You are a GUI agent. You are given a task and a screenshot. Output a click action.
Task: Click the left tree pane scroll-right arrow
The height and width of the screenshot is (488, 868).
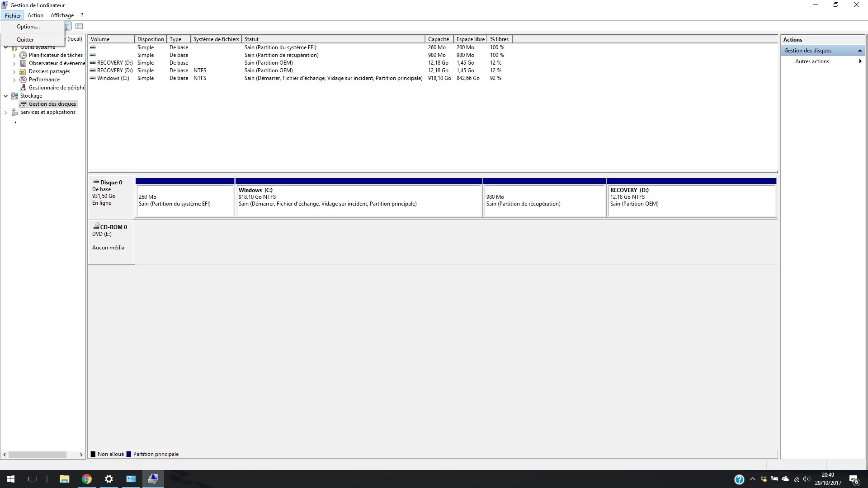(81, 455)
